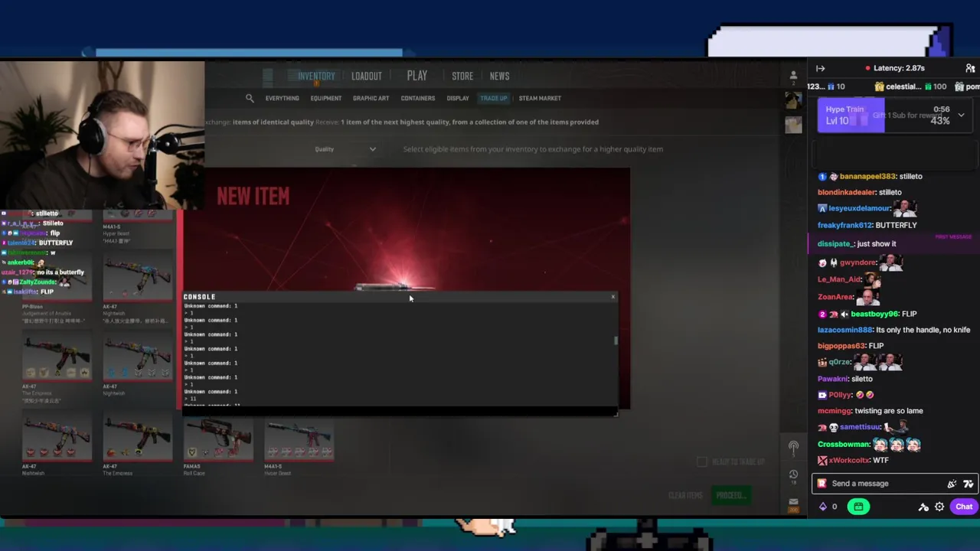Click the green rewards box button
The height and width of the screenshot is (551, 980).
pyautogui.click(x=858, y=507)
